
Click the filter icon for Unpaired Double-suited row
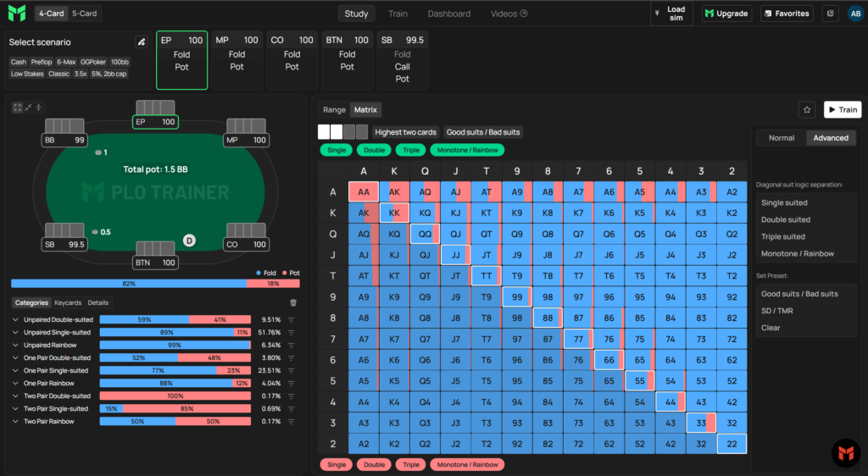pos(292,319)
